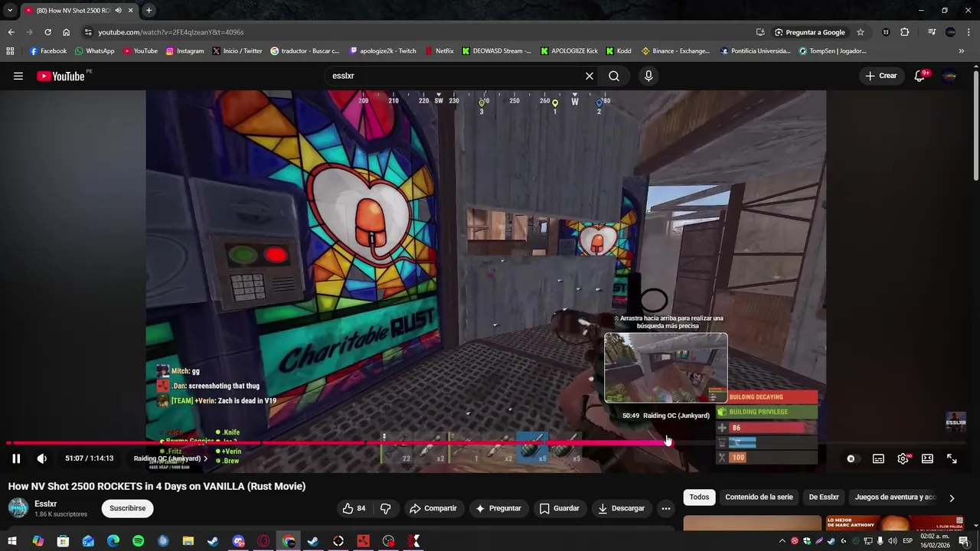This screenshot has width=980, height=551.
Task: Close the YouTube tab
Action: coord(131,10)
